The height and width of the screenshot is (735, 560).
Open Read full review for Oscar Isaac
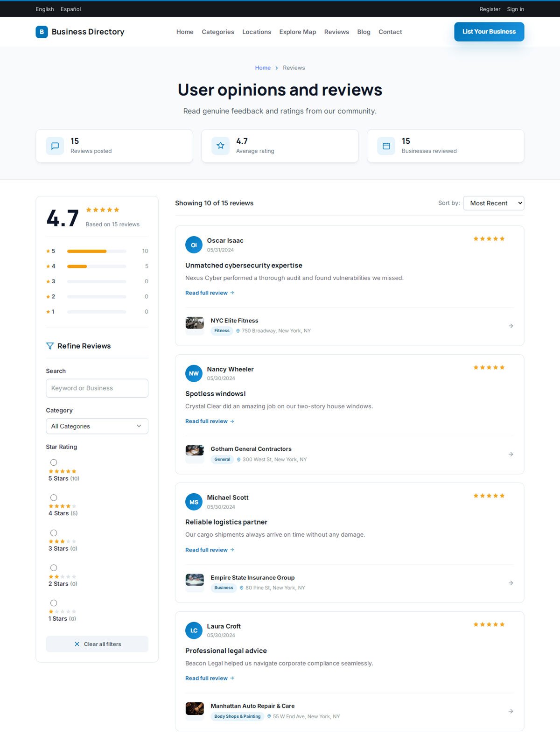[x=210, y=293]
